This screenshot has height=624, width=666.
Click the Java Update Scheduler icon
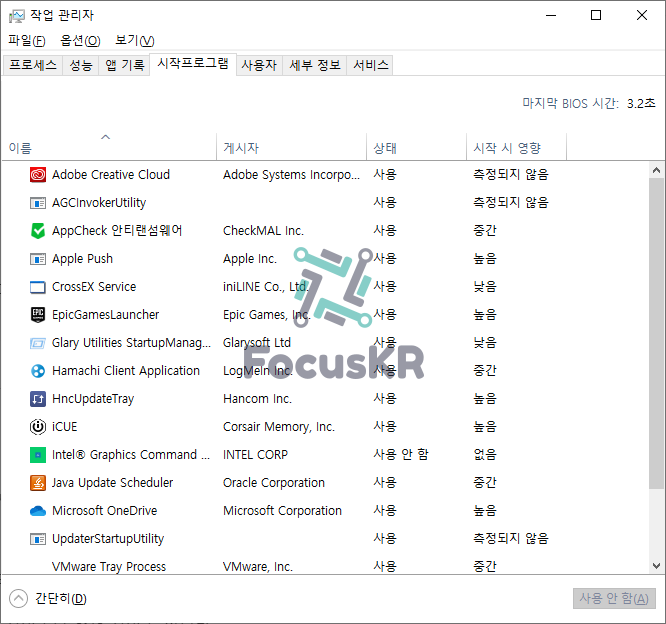coord(38,483)
